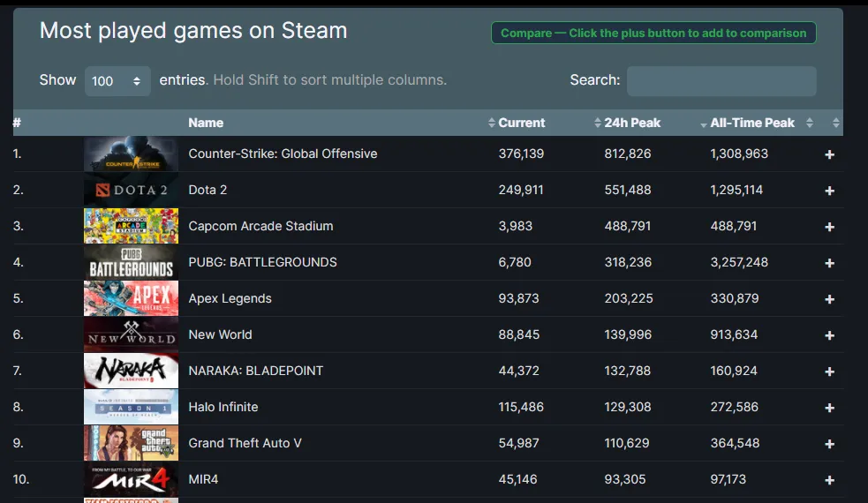Open the Apex Legends name link
The height and width of the screenshot is (503, 868).
pyautogui.click(x=230, y=298)
